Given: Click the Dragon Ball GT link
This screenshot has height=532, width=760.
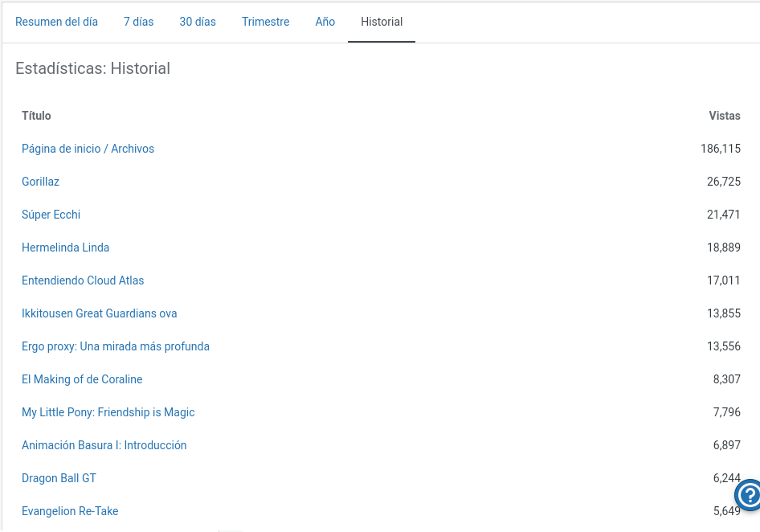Looking at the screenshot, I should 59,478.
